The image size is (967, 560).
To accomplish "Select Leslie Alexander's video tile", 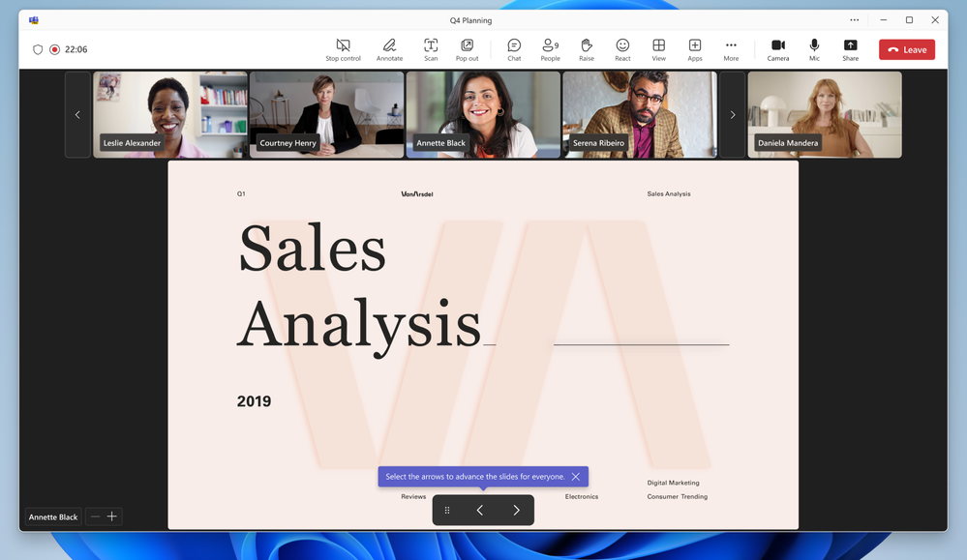I will [x=170, y=114].
